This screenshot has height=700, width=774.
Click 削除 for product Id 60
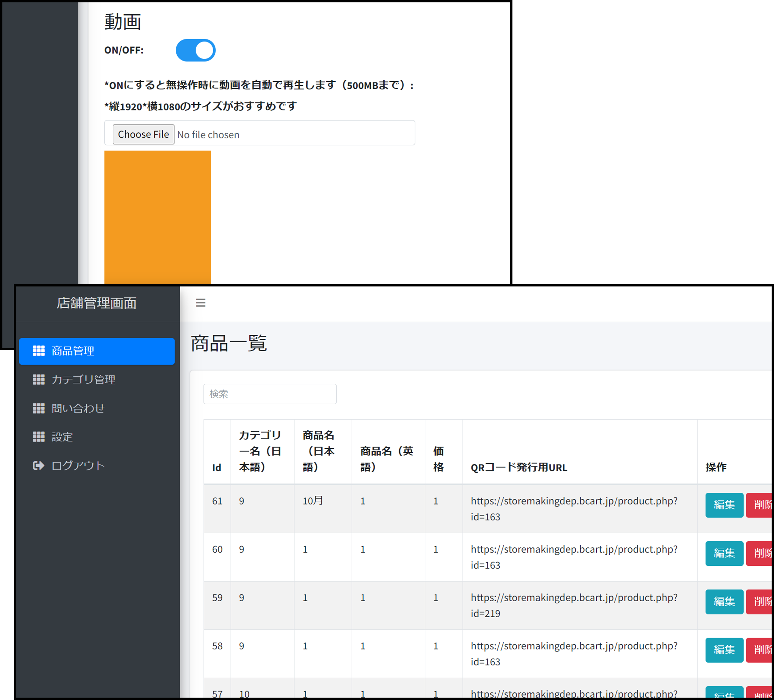click(759, 553)
